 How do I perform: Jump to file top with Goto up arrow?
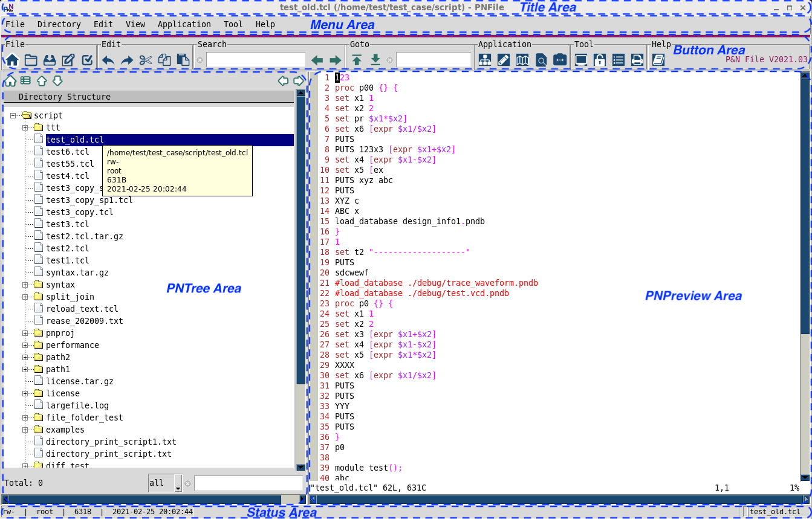point(357,60)
